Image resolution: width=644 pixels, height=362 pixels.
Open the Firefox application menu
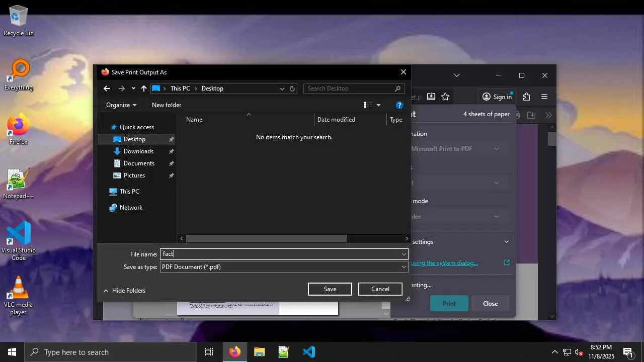click(544, 97)
